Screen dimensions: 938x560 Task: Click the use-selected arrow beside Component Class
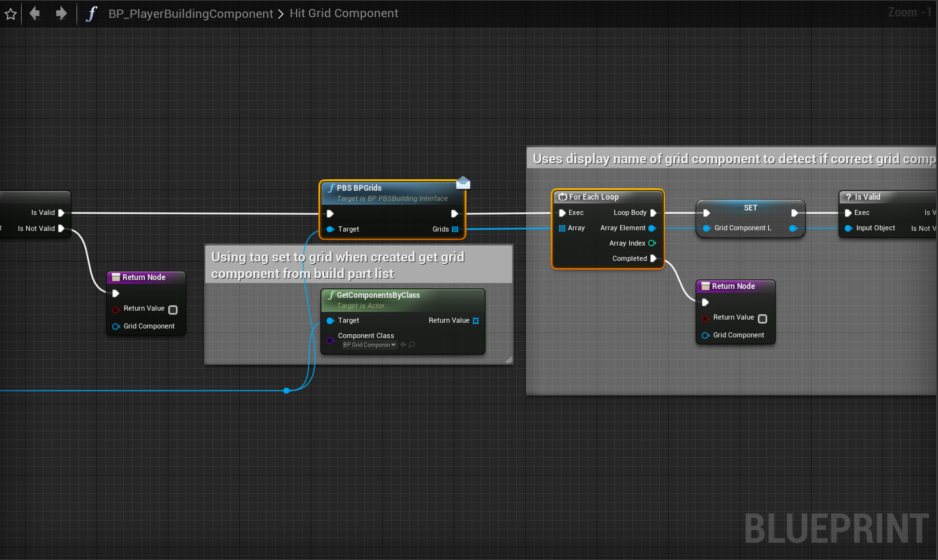click(x=403, y=345)
